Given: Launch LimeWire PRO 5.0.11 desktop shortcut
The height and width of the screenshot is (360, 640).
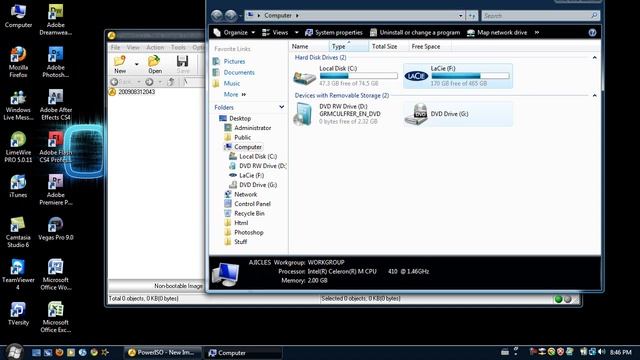Looking at the screenshot, I should [18, 147].
